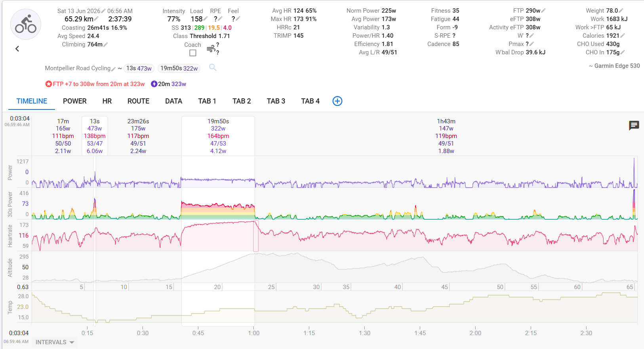This screenshot has width=644, height=349.
Task: Tick the Coach checkbox
Action: point(193,53)
